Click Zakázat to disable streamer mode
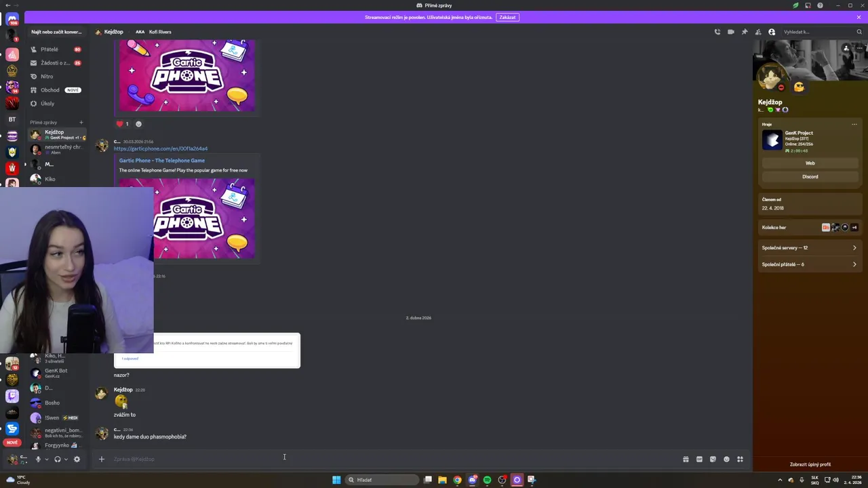The height and width of the screenshot is (488, 868). (x=507, y=17)
